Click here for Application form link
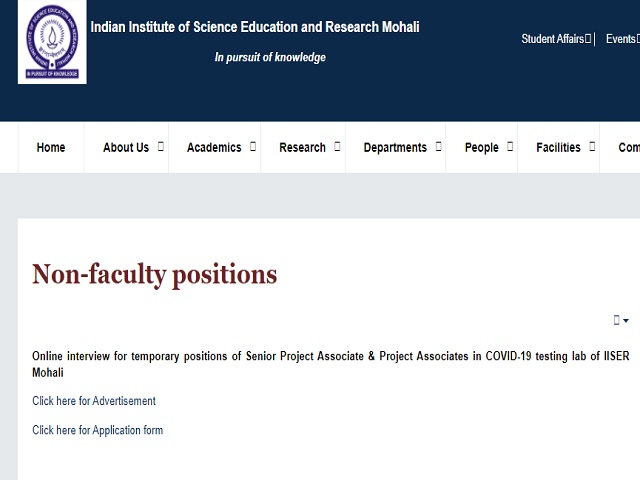The width and height of the screenshot is (640, 480). [x=97, y=430]
